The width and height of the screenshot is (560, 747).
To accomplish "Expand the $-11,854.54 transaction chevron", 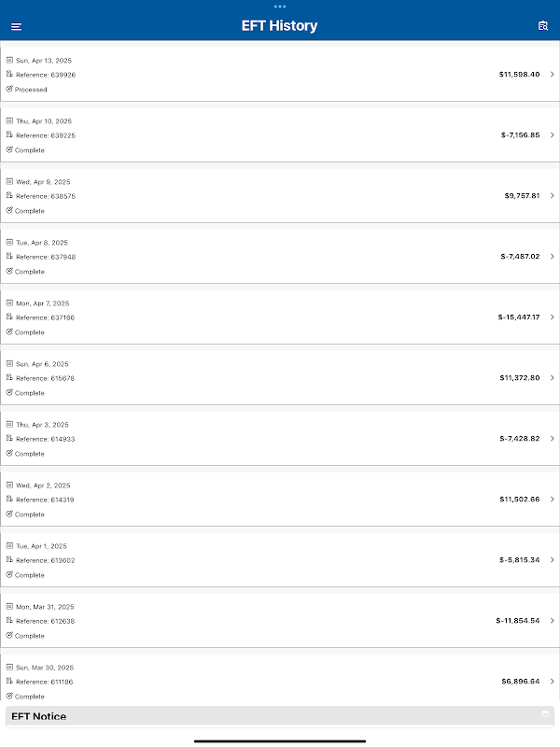I will tap(552, 621).
